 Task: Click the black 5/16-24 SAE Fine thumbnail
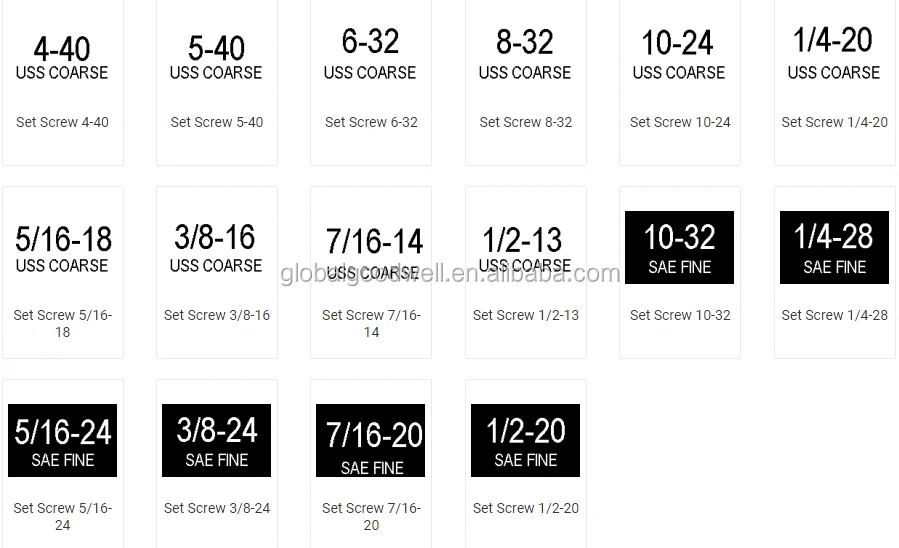[63, 440]
